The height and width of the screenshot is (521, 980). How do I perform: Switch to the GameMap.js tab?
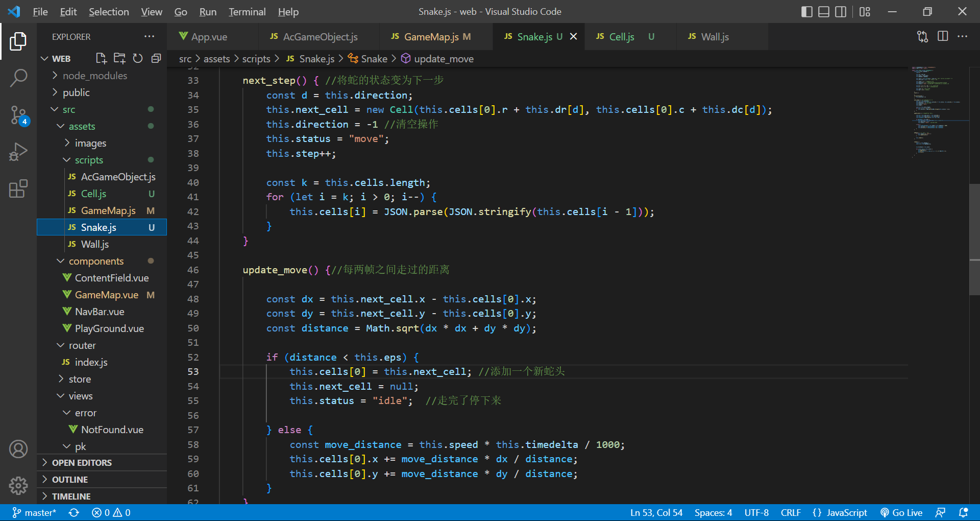tap(436, 36)
